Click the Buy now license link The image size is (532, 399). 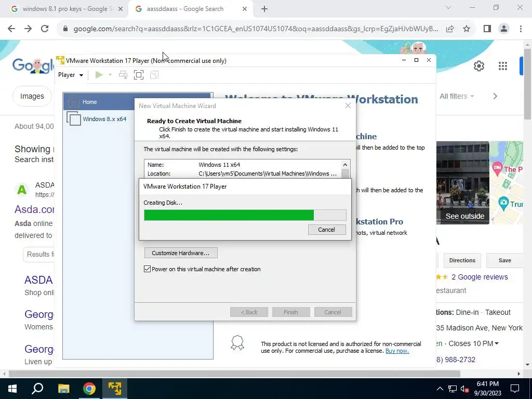[x=397, y=351]
